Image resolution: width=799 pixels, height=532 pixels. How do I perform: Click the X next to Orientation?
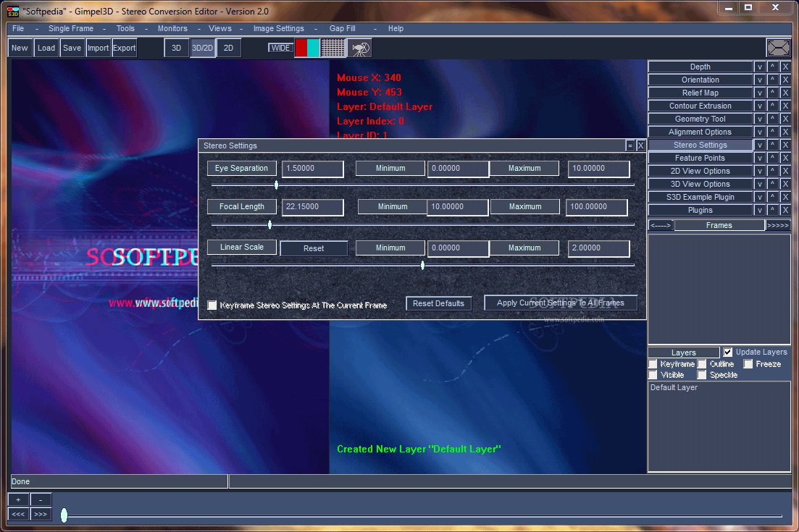[785, 80]
